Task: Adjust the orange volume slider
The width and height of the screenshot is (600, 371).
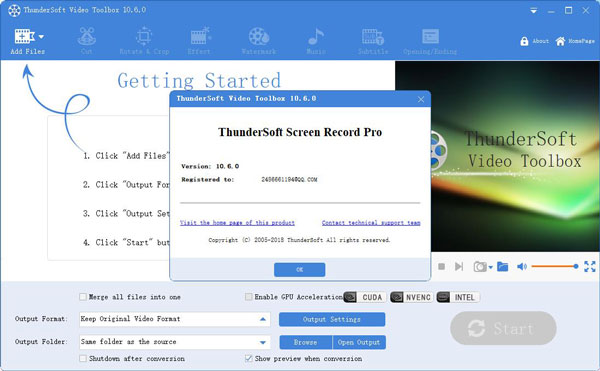Action: point(554,266)
